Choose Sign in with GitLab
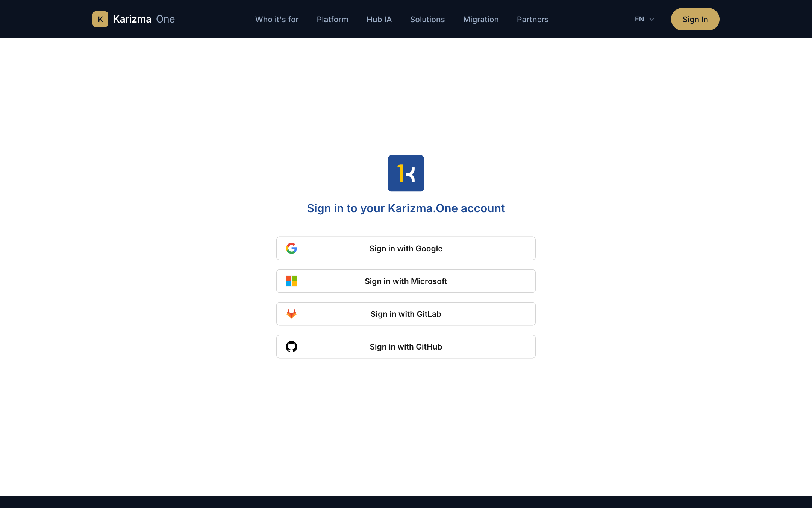 click(406, 314)
